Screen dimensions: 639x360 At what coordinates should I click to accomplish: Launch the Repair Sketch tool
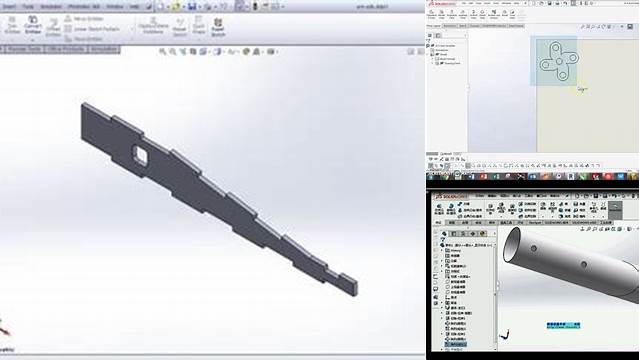tap(179, 27)
